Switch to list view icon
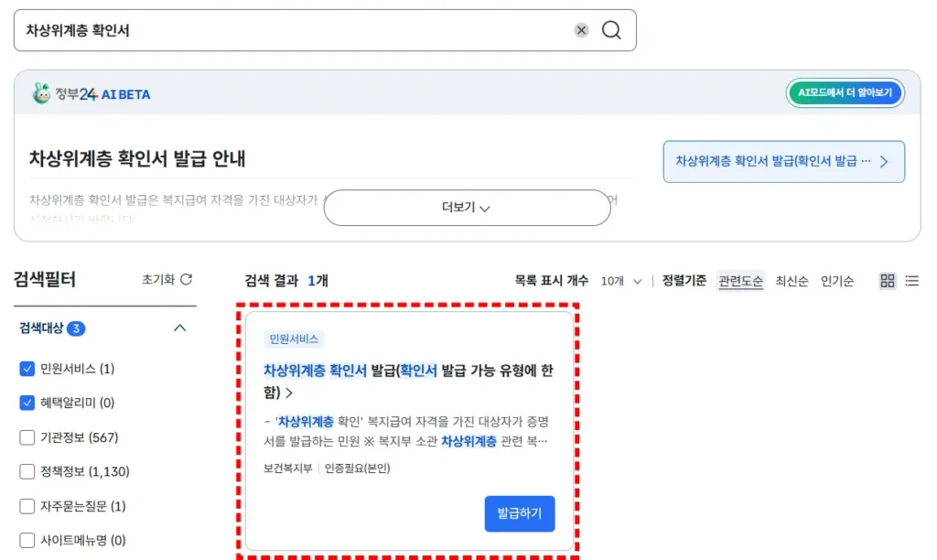The width and height of the screenshot is (937, 560). 912,280
